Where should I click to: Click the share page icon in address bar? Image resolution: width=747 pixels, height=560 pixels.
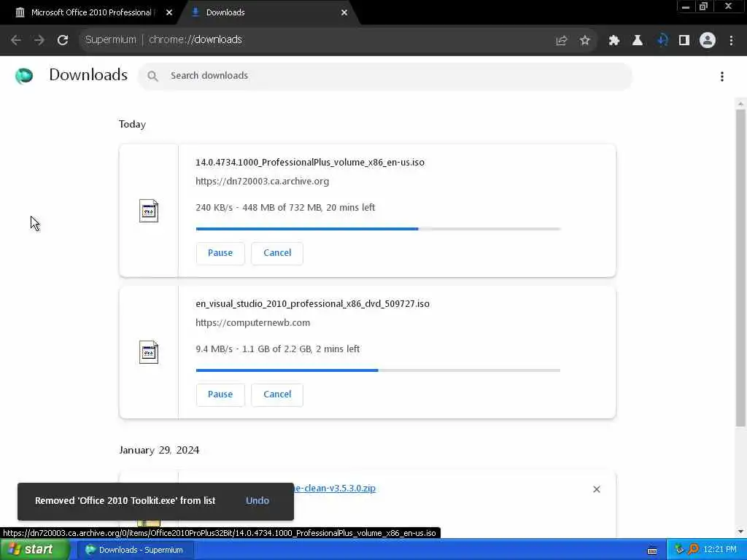[562, 41]
